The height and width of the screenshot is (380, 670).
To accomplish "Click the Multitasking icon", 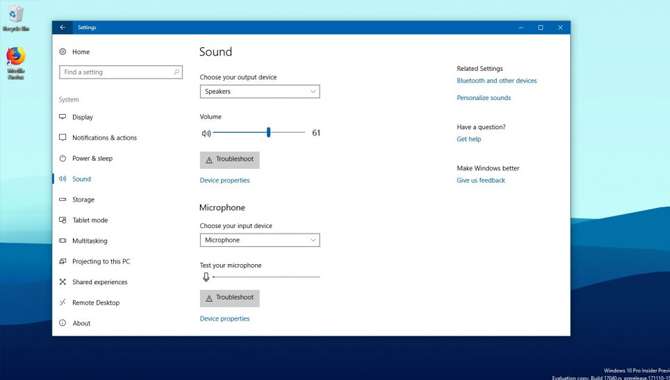I will pos(63,241).
